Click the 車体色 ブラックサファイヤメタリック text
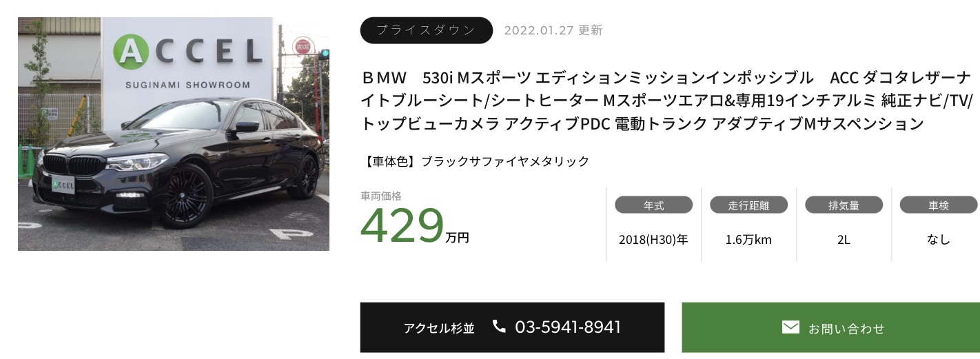Screen dimensions: 980x359 click(x=475, y=161)
